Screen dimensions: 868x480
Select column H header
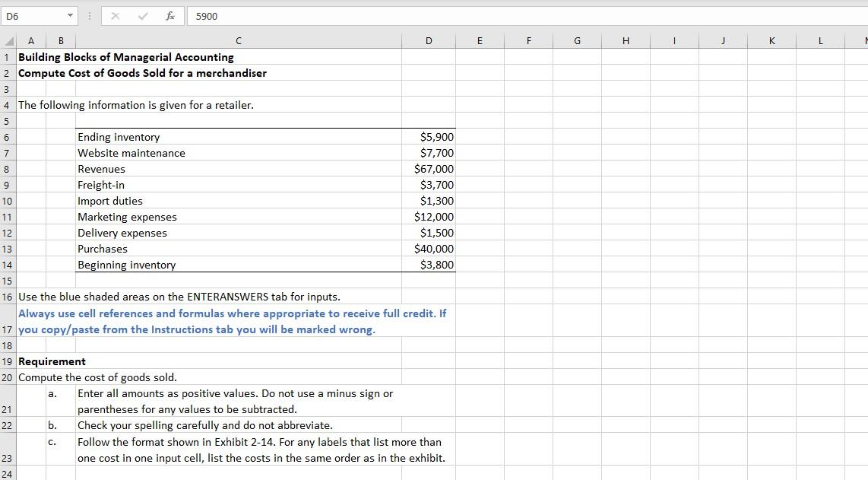[x=626, y=40]
